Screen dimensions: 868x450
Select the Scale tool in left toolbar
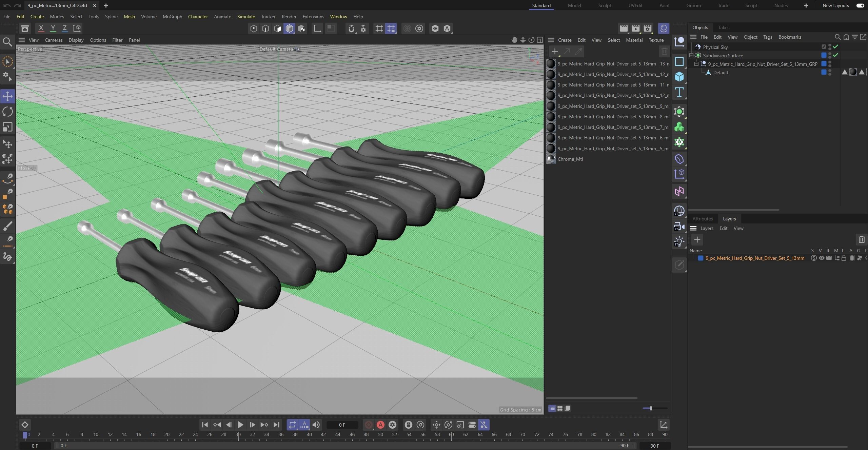7,127
